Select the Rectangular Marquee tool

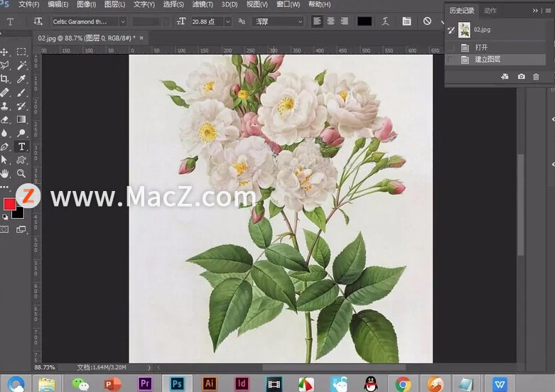(x=21, y=52)
